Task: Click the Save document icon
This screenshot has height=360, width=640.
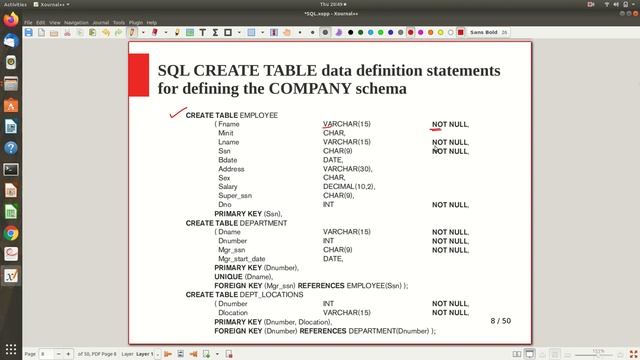Action: [29, 32]
